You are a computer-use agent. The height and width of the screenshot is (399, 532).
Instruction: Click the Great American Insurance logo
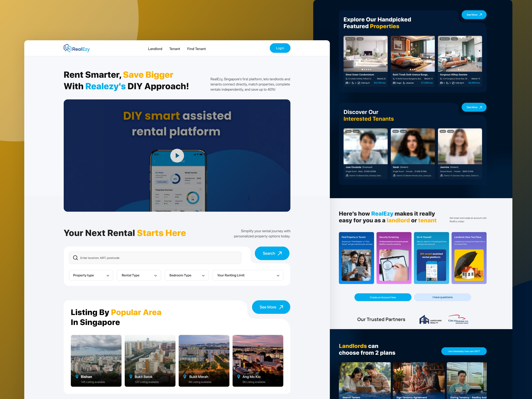click(458, 320)
